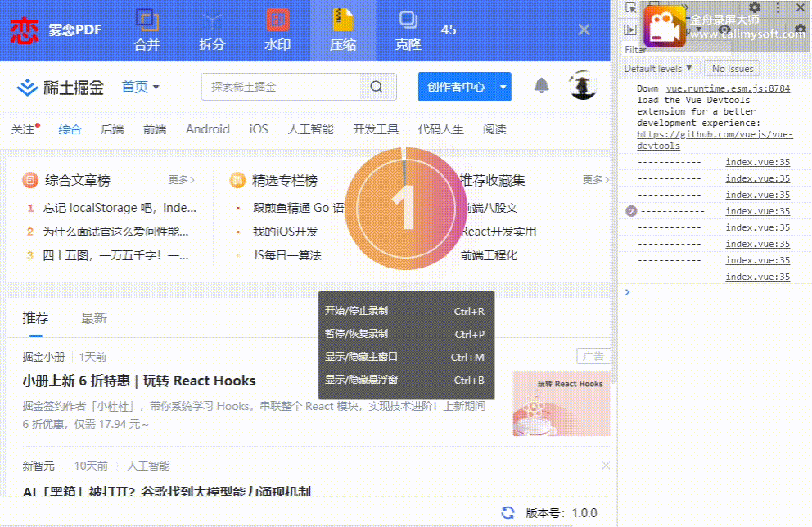Click the 创作者中心 button
This screenshot has width=812, height=527.
pos(456,87)
